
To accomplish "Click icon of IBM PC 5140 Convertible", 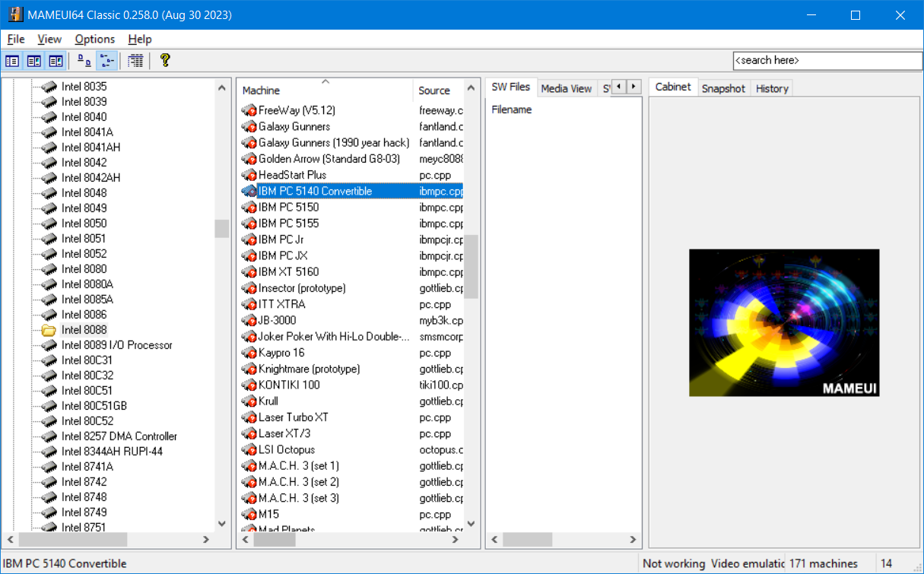I will (249, 191).
